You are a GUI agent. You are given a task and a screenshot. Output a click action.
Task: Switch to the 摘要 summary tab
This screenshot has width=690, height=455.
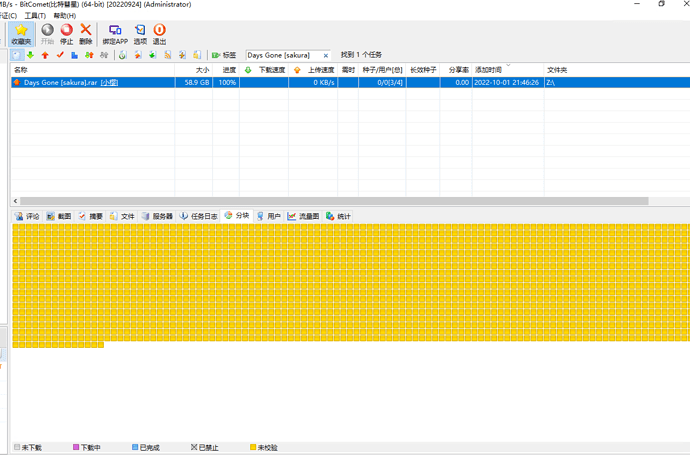[x=91, y=216]
